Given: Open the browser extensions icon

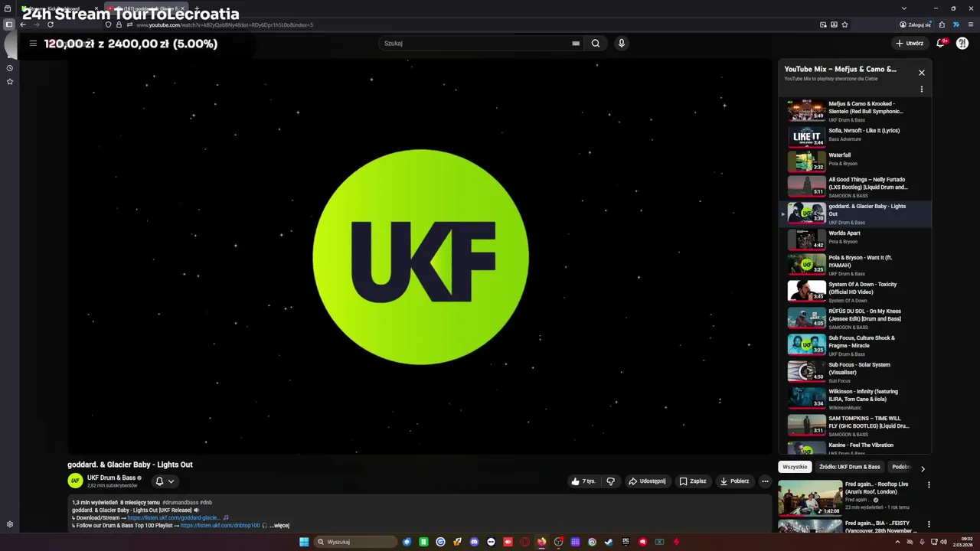Looking at the screenshot, I should click(942, 24).
